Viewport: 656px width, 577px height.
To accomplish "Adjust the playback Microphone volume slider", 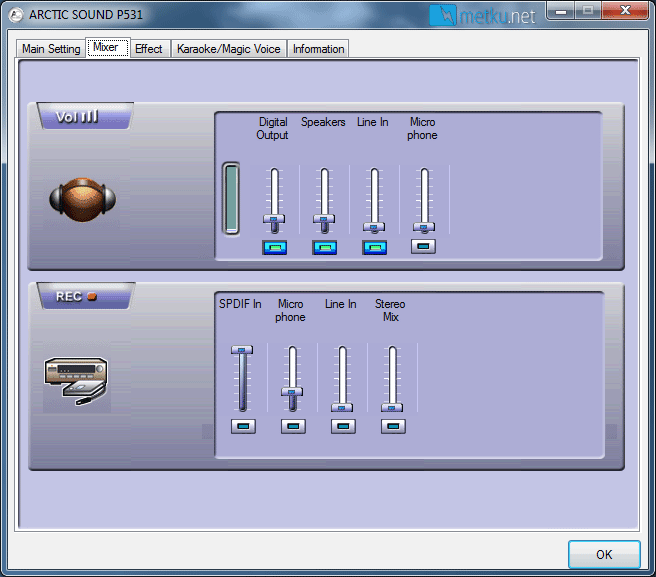I will 424,227.
